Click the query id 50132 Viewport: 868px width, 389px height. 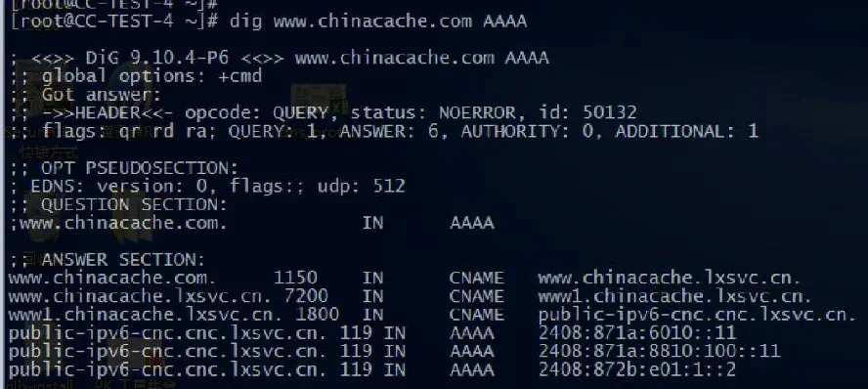610,112
